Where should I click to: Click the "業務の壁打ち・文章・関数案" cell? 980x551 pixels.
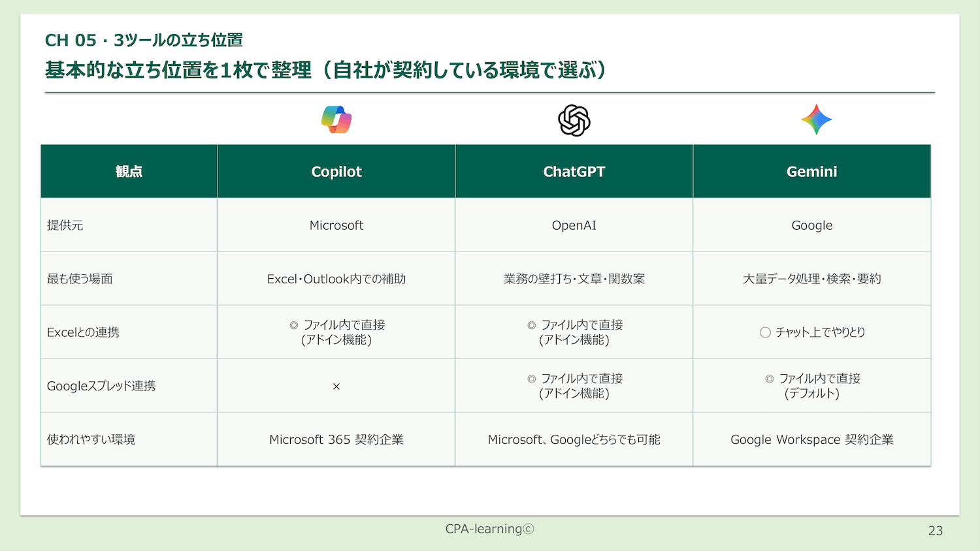[574, 279]
